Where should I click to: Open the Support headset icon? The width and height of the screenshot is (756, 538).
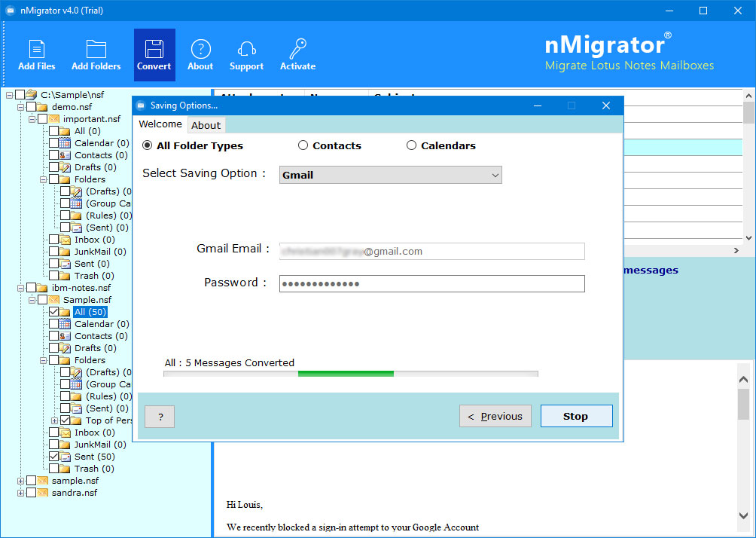pos(246,49)
